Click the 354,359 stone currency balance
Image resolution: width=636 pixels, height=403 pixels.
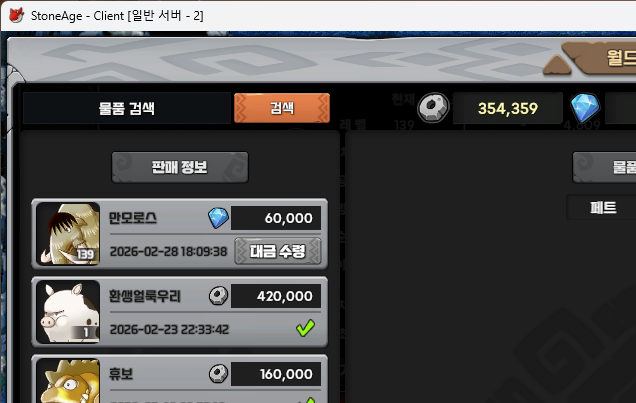click(508, 108)
